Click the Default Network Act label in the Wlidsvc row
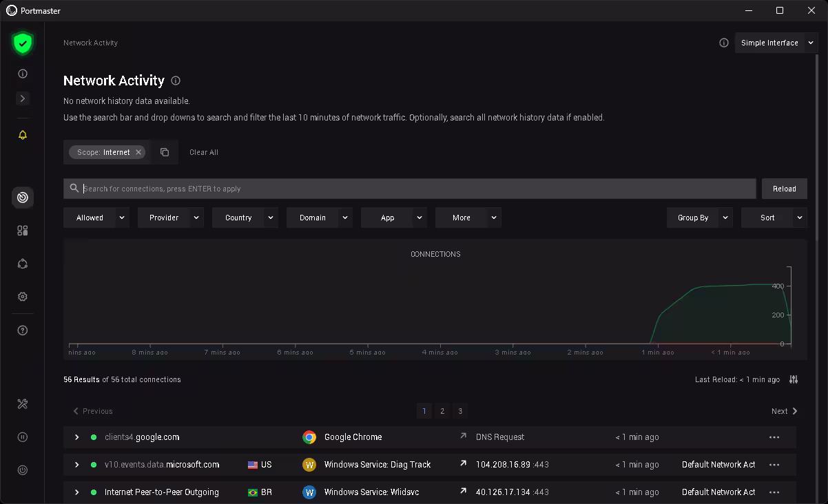The image size is (828, 504). (x=718, y=492)
